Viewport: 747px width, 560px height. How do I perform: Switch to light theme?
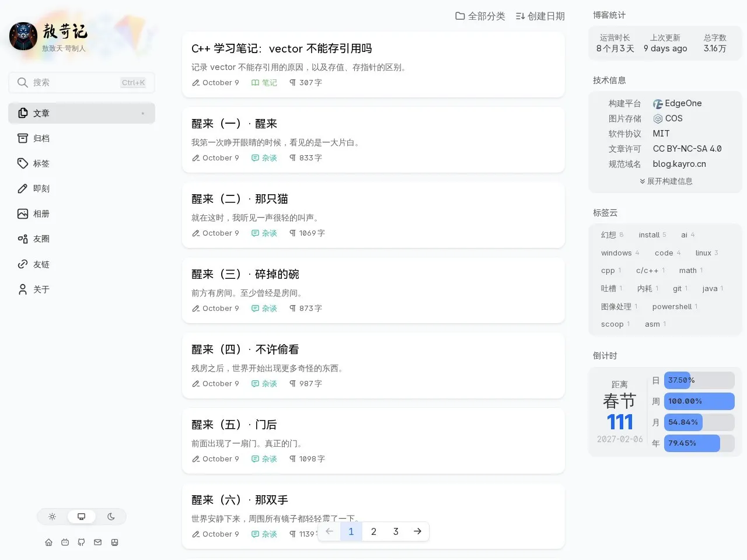point(53,517)
